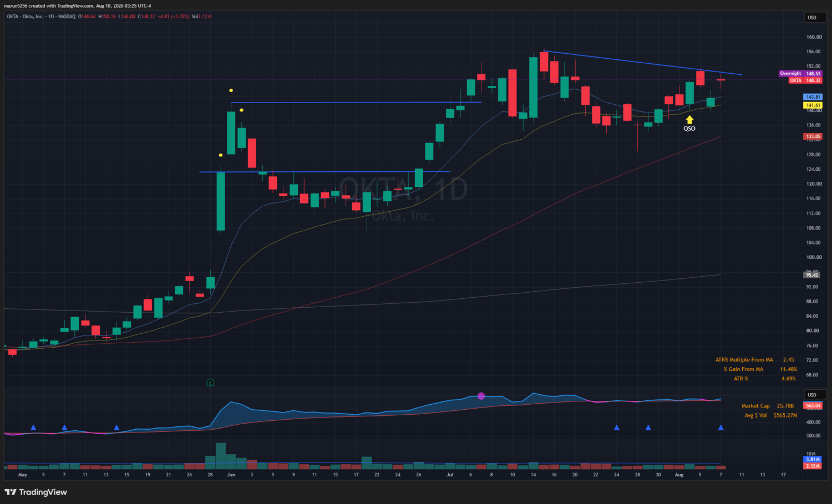The width and height of the screenshot is (832, 504).
Task: Click the 563.04 indicator value label
Action: tap(813, 406)
